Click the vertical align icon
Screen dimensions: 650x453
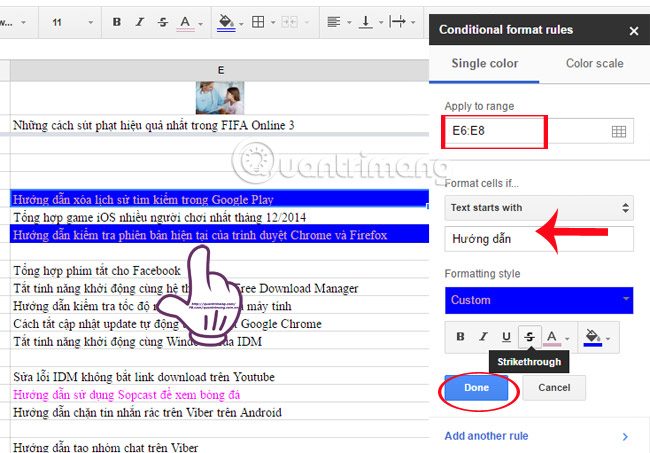coord(365,22)
